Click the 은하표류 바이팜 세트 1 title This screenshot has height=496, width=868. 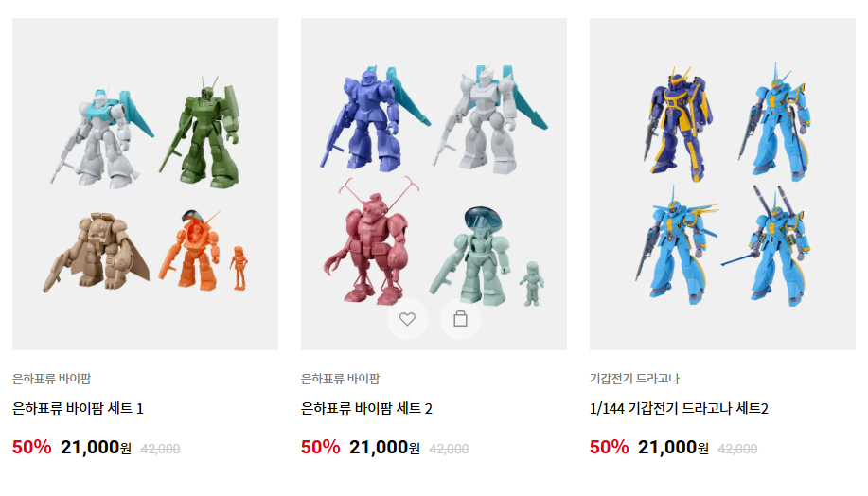(x=78, y=409)
